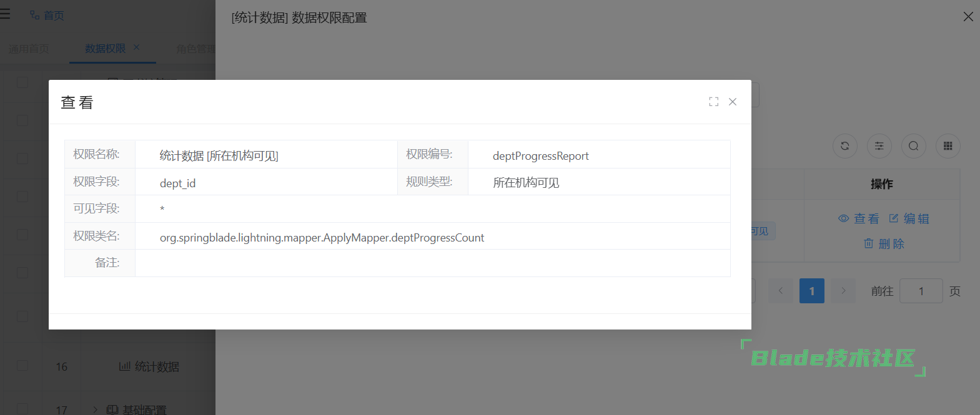This screenshot has height=415, width=980.
Task: Click the 备注 label in the dialog
Action: tap(107, 263)
